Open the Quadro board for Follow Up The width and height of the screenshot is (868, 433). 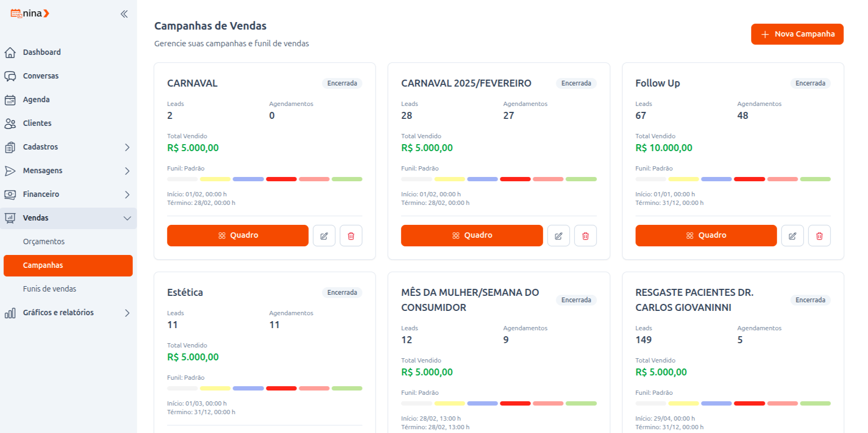pos(706,236)
